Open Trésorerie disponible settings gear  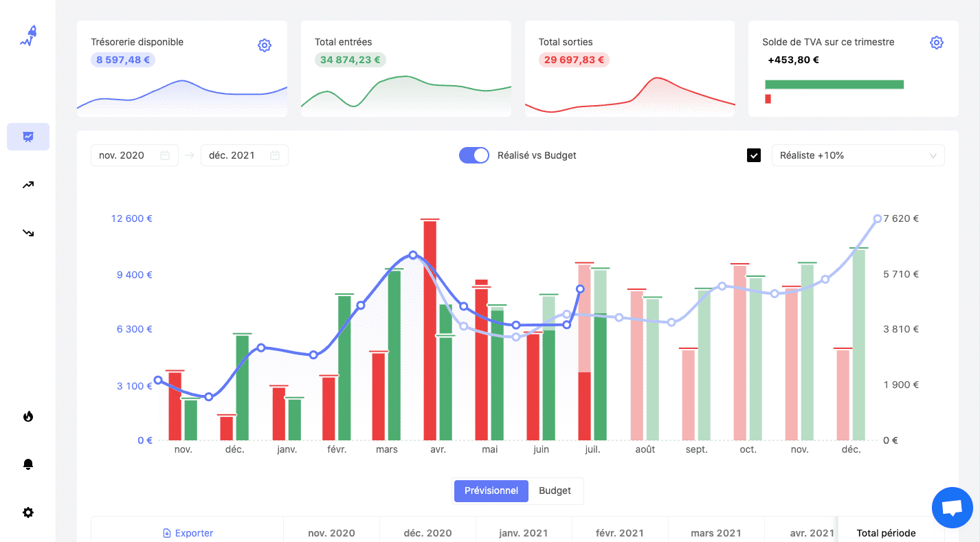(265, 45)
